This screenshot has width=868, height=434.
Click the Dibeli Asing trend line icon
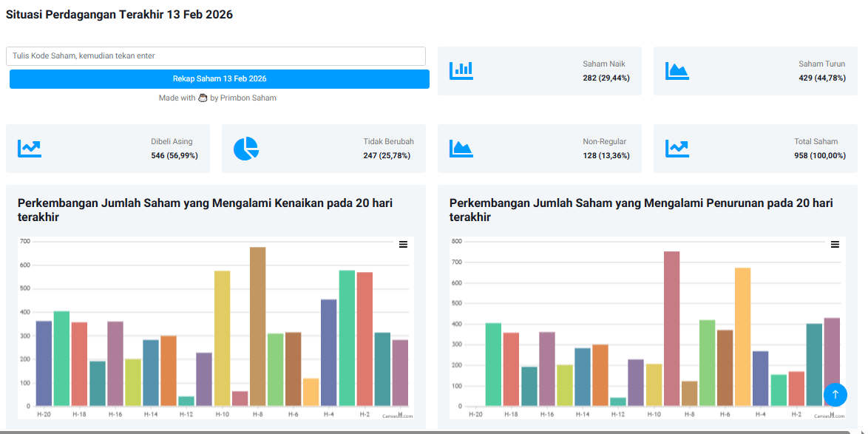30,149
